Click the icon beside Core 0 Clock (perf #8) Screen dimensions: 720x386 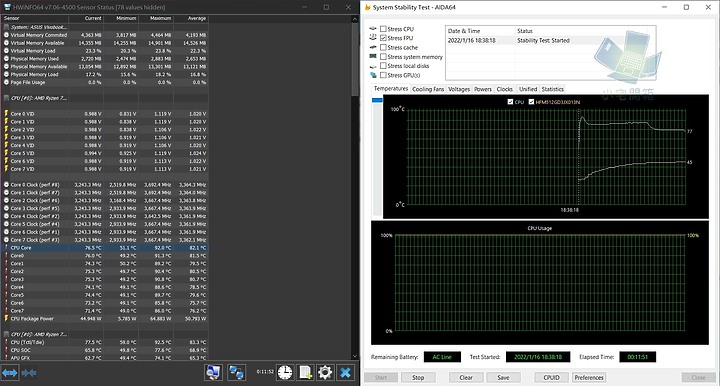6,185
